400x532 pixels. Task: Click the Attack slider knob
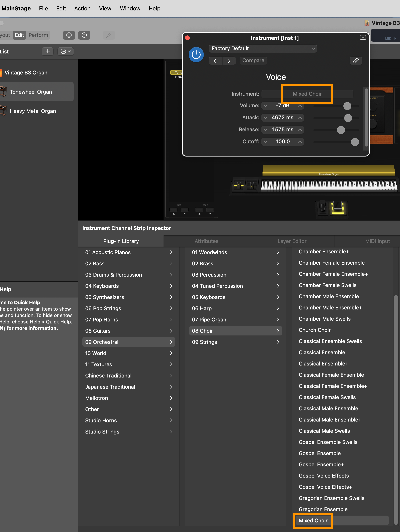[x=348, y=118]
